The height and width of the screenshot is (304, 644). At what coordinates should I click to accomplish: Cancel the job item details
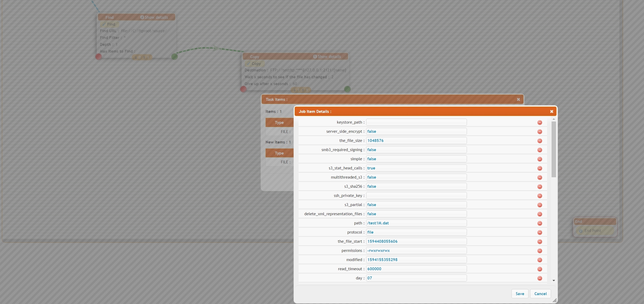(540, 294)
